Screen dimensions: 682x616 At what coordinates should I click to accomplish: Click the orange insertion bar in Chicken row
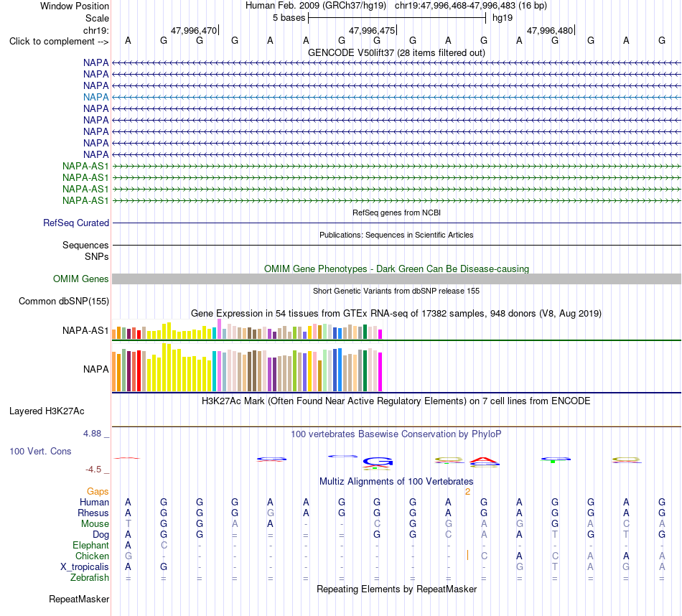click(467, 555)
